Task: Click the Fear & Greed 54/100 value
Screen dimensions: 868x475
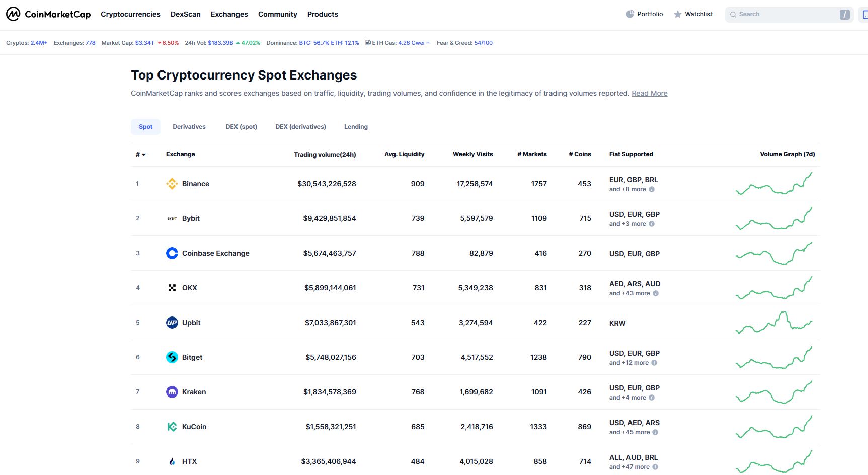Action: tap(484, 43)
